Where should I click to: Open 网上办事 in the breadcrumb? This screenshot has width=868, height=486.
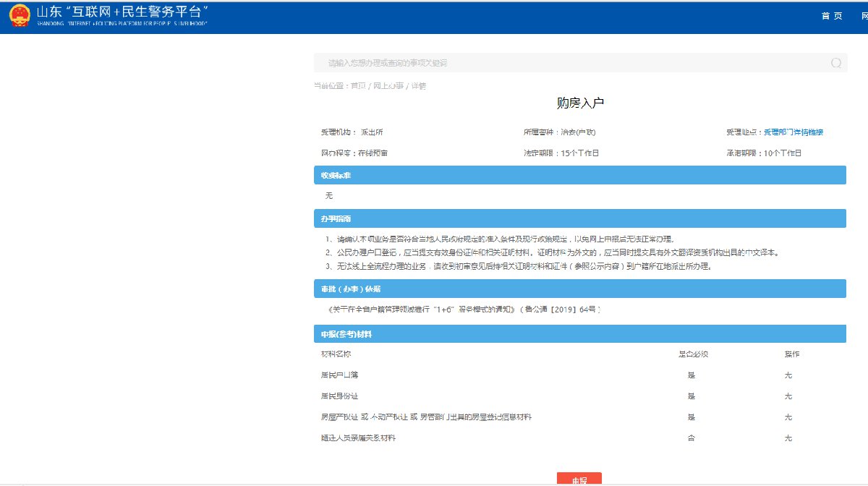point(387,86)
